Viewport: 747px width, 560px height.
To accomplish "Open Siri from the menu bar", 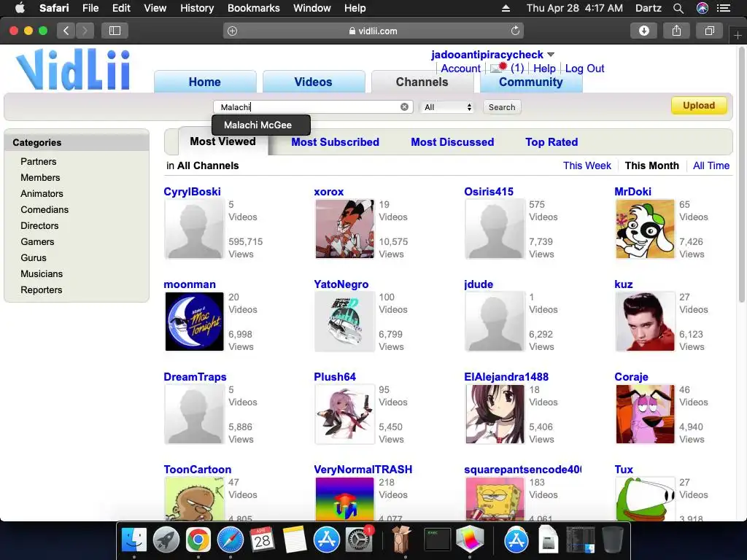I will [703, 8].
